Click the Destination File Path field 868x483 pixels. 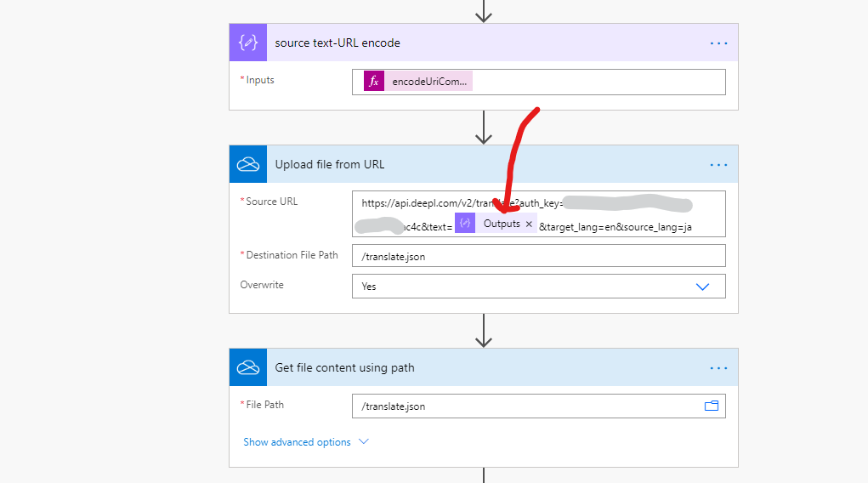point(539,256)
